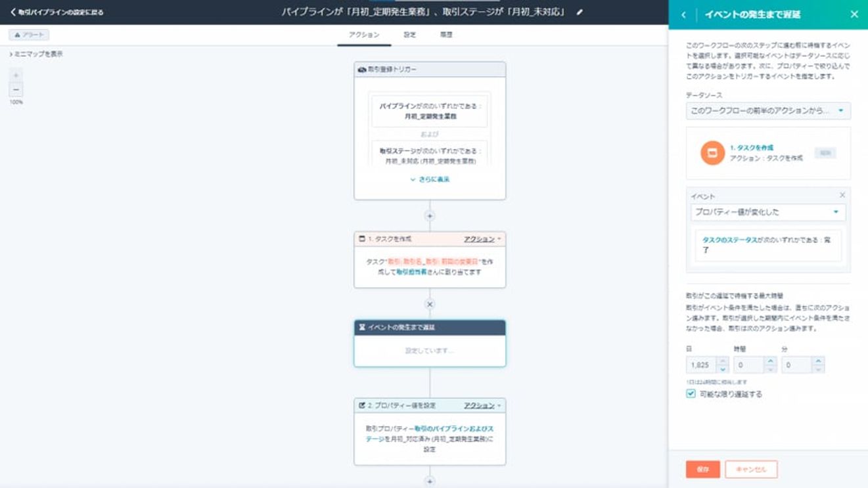Click X connector above delay step

(x=430, y=304)
